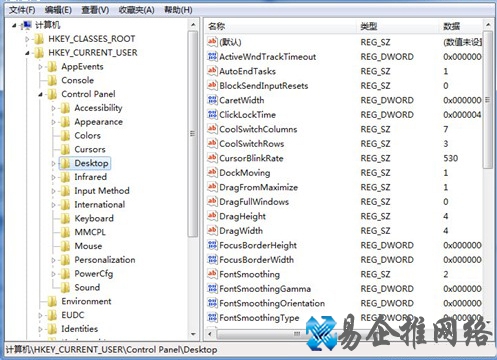Click the CaretWidth DWORD icon
This screenshot has width=497, height=360.
[x=212, y=100]
